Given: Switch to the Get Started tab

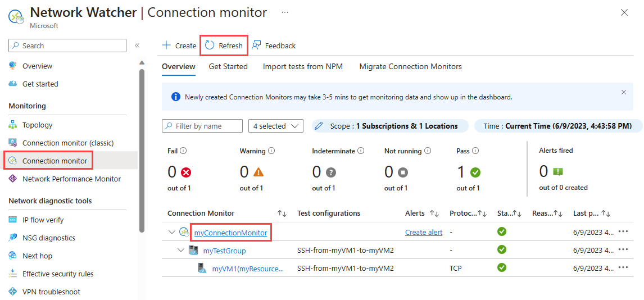Looking at the screenshot, I should click(228, 66).
